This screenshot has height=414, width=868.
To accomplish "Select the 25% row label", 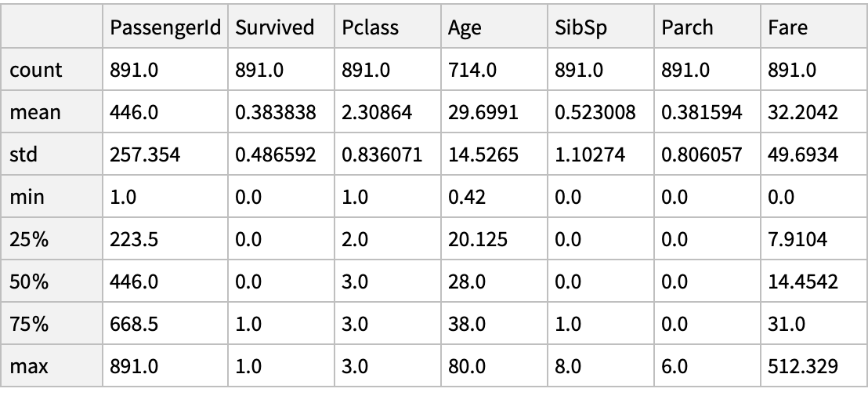I will (30, 239).
